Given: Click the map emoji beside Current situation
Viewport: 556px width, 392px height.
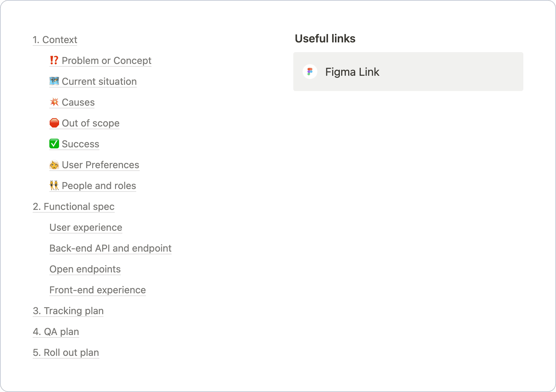Looking at the screenshot, I should (54, 81).
